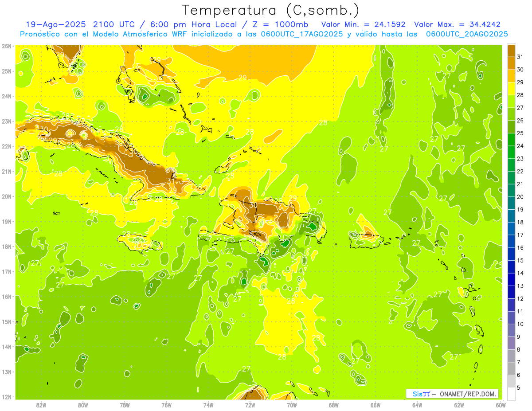Click the "14N" latitude label
This screenshot has height=411, width=532.
(7, 347)
